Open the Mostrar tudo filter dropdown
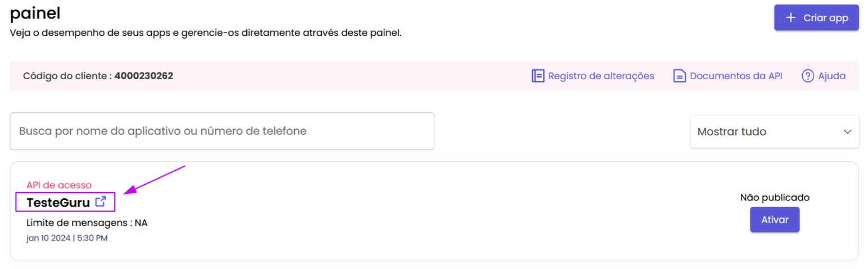Image resolution: width=868 pixels, height=269 pixels. 775,132
